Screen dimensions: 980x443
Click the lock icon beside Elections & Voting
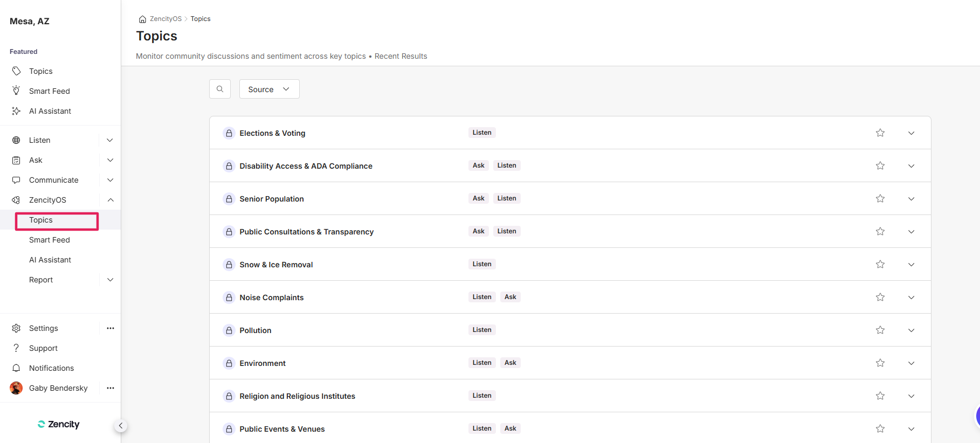[x=229, y=133]
